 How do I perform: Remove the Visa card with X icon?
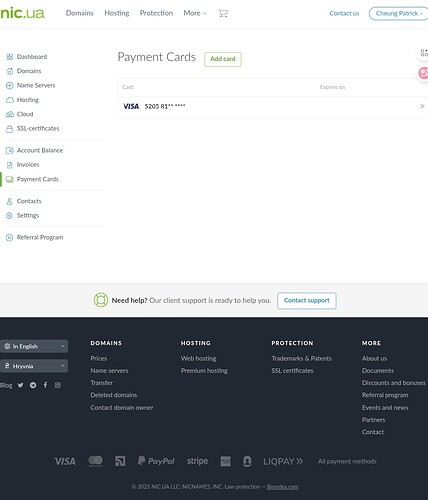tap(422, 106)
